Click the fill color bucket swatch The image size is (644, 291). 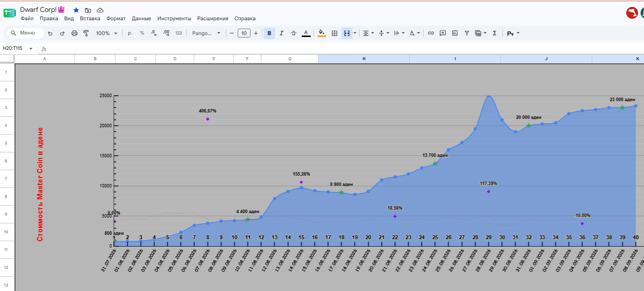(322, 33)
